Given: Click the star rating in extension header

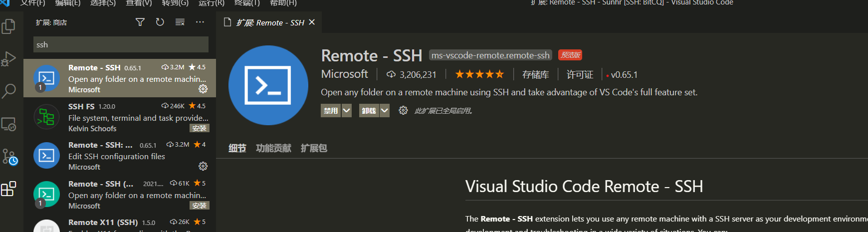Looking at the screenshot, I should click(x=479, y=74).
